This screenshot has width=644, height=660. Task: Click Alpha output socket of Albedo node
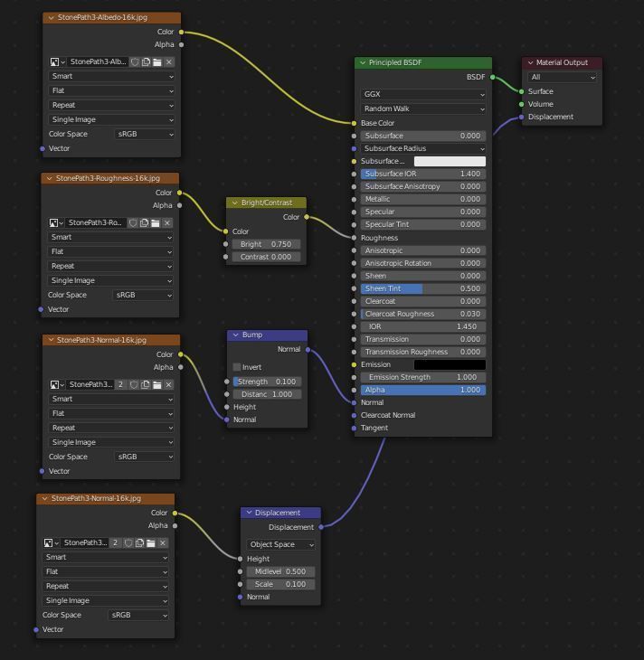181,44
